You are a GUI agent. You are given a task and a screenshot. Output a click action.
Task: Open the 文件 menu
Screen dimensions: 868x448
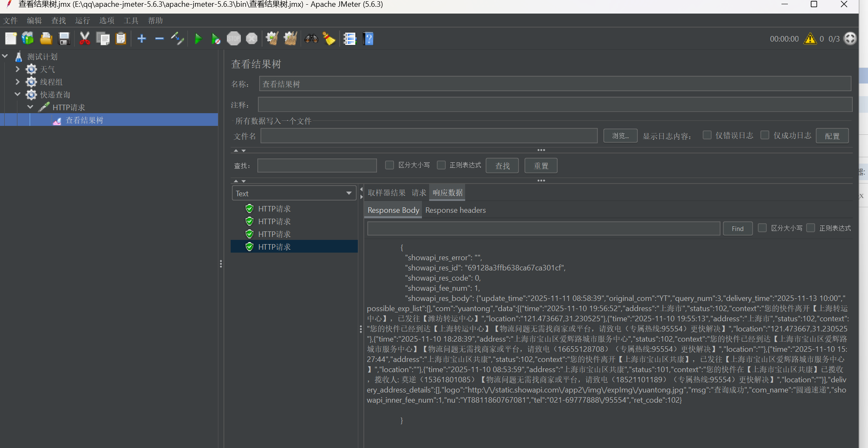(11, 20)
